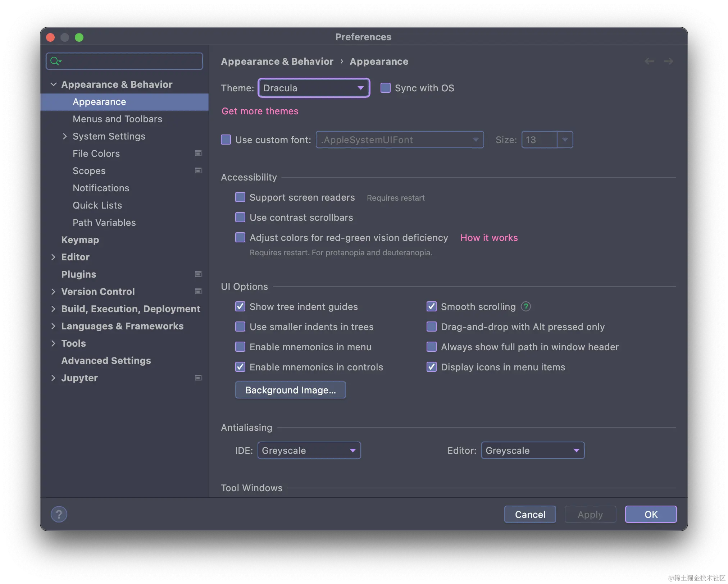The width and height of the screenshot is (728, 584).
Task: Select Menus and Toolbars in sidebar
Action: click(x=117, y=119)
